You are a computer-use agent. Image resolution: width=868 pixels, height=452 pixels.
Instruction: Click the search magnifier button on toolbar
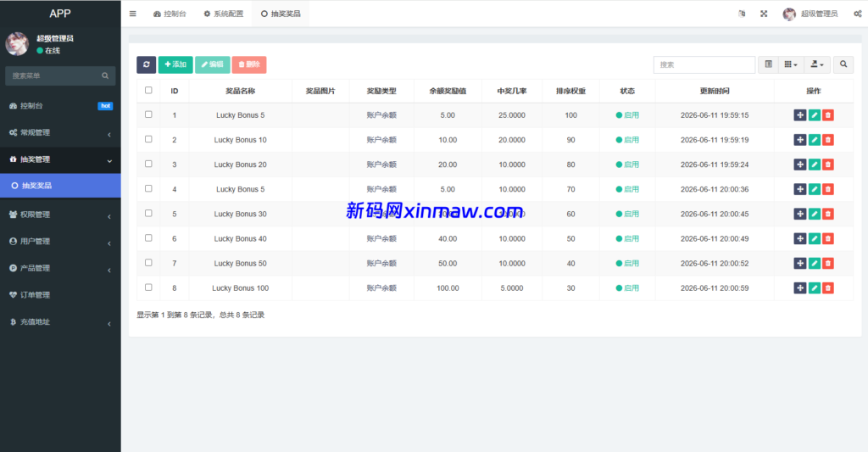(x=843, y=64)
